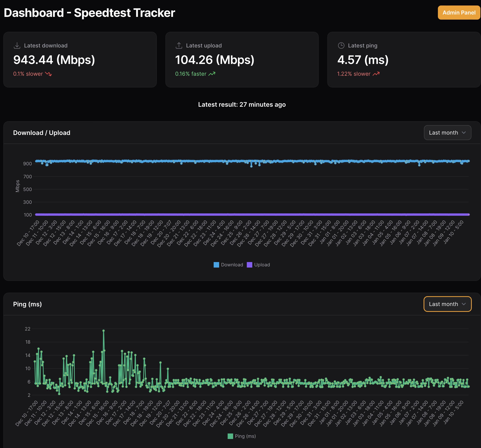Toggle Upload series in chart legend
Image resolution: width=481 pixels, height=448 pixels.
(262, 265)
